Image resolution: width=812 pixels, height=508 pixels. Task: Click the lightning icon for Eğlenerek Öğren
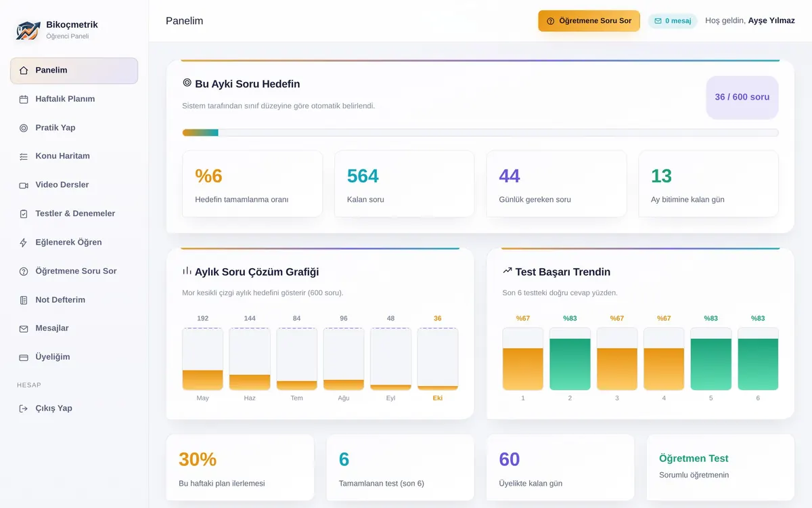click(24, 242)
